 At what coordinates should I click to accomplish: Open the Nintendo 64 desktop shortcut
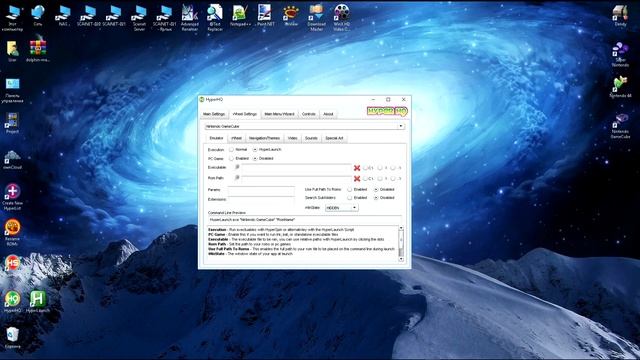[620, 87]
